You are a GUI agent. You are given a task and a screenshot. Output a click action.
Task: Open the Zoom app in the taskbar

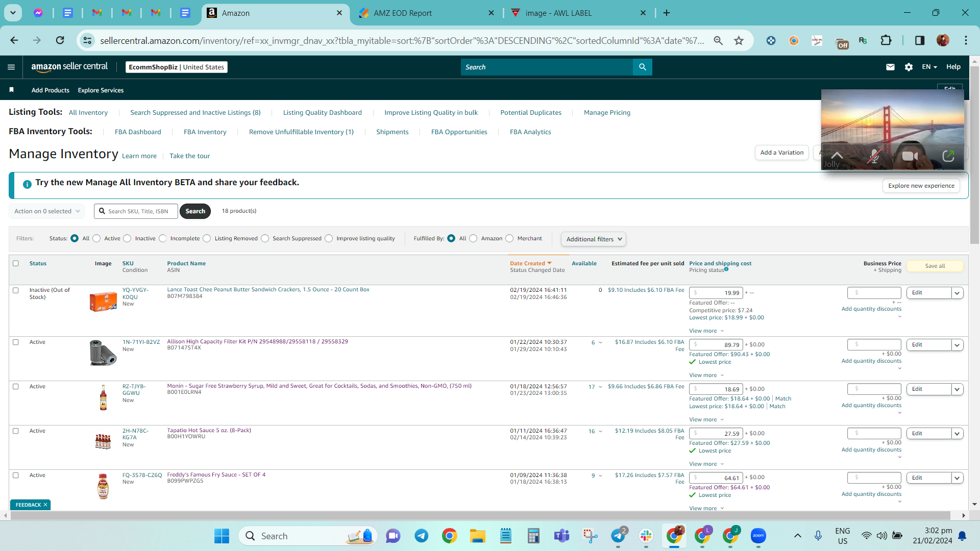click(x=758, y=536)
